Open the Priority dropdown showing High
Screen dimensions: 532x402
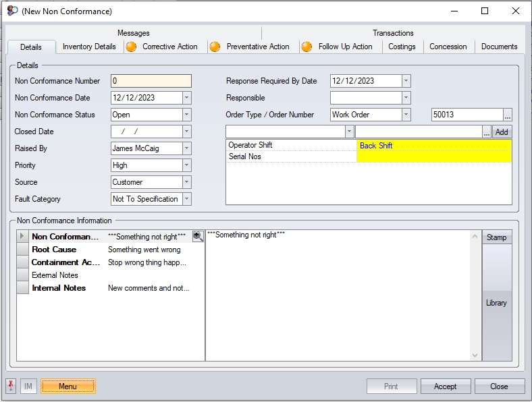point(186,165)
